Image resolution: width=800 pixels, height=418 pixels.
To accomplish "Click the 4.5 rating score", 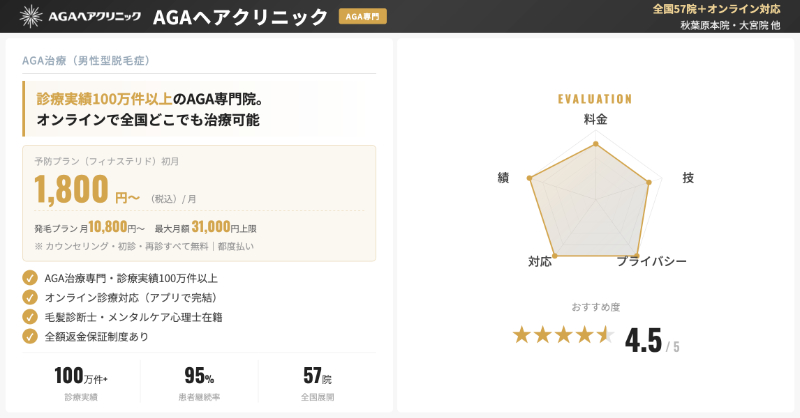I will 643,340.
